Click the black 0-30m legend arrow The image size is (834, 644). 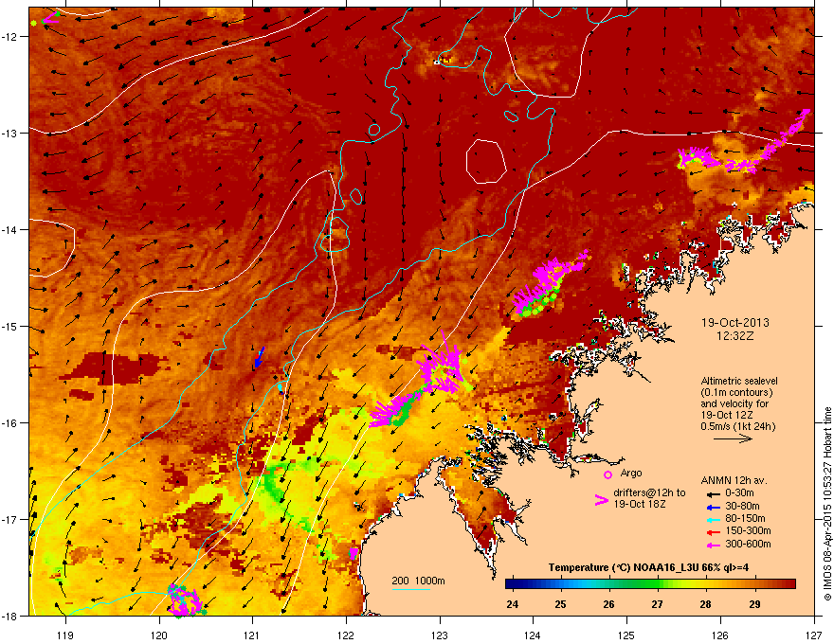pos(712,493)
